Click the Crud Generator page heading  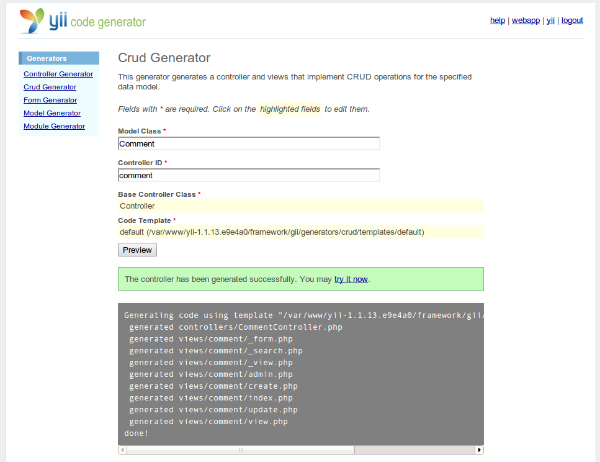164,57
